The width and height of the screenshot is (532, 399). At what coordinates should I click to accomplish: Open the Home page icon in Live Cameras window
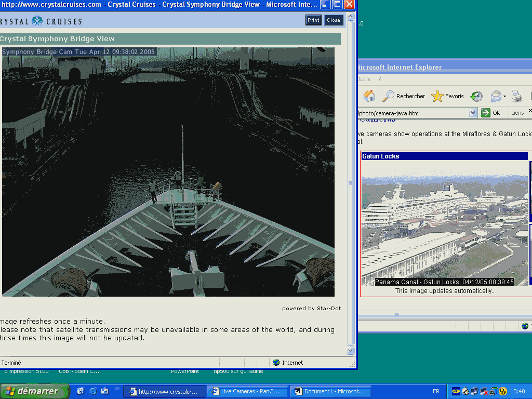point(369,96)
